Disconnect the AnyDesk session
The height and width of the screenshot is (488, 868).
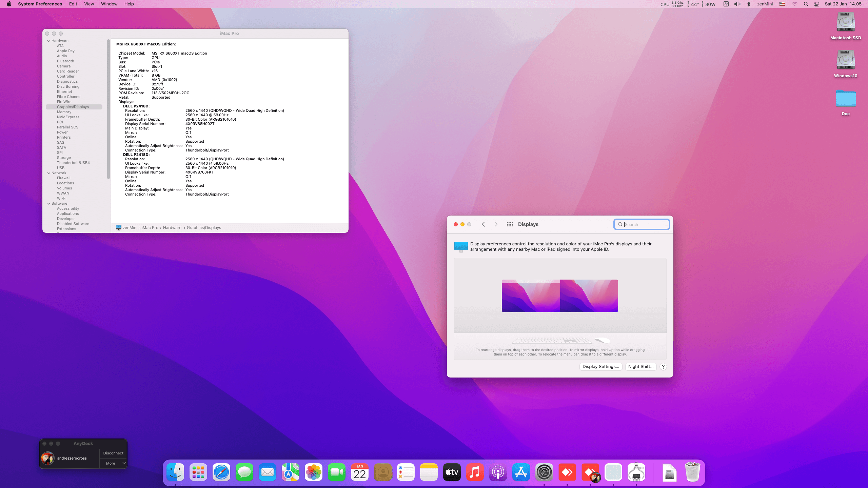coord(113,453)
